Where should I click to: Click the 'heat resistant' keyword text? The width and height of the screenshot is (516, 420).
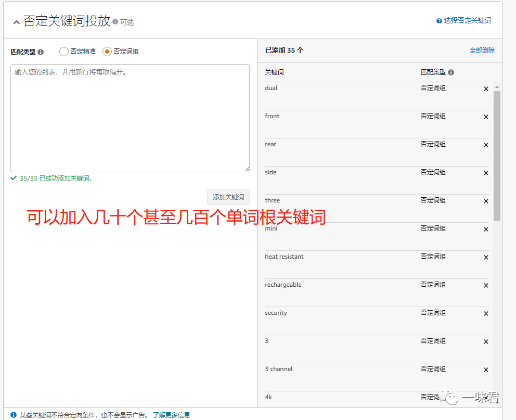pos(285,257)
